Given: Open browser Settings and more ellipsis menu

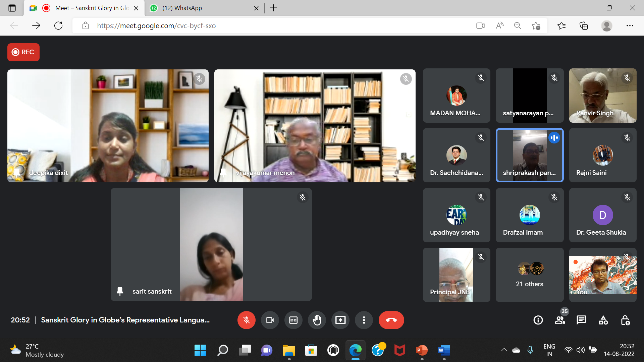Looking at the screenshot, I should [x=630, y=26].
